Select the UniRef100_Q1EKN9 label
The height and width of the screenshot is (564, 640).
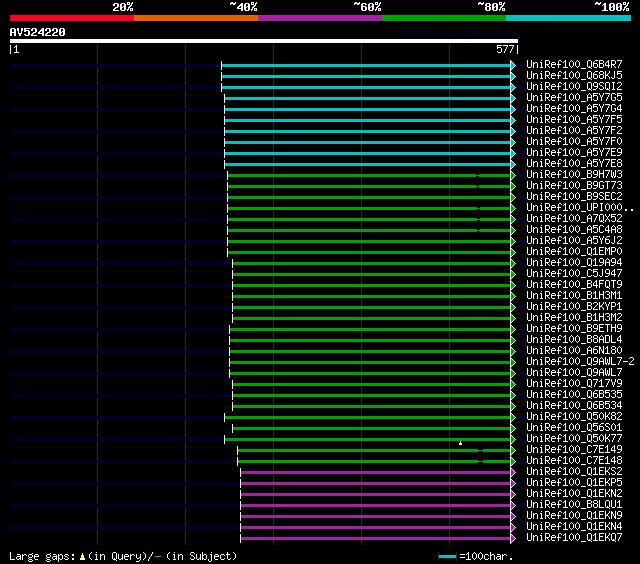point(574,516)
